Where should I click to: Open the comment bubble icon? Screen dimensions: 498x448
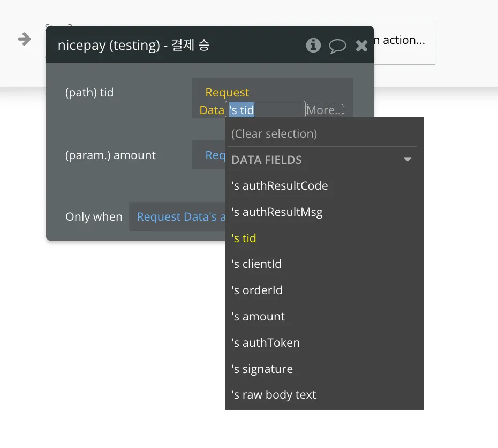[x=337, y=46]
